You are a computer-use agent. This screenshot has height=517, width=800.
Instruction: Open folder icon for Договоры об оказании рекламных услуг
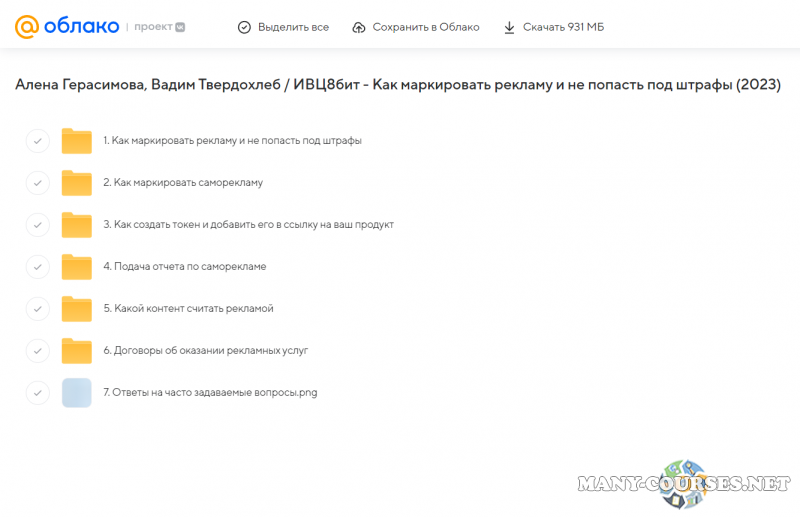click(77, 351)
